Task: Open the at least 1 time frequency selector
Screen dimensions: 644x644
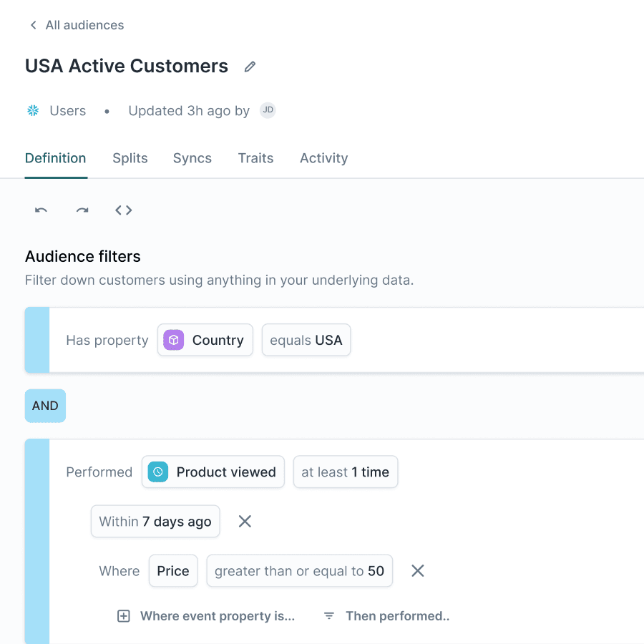Action: pos(346,472)
